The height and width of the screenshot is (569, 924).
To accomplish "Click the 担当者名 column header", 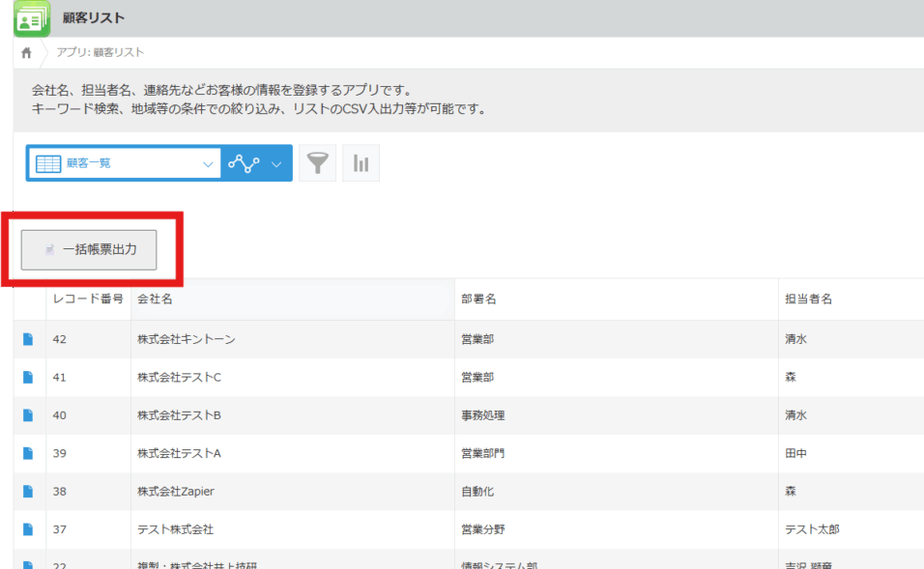I will click(x=808, y=299).
